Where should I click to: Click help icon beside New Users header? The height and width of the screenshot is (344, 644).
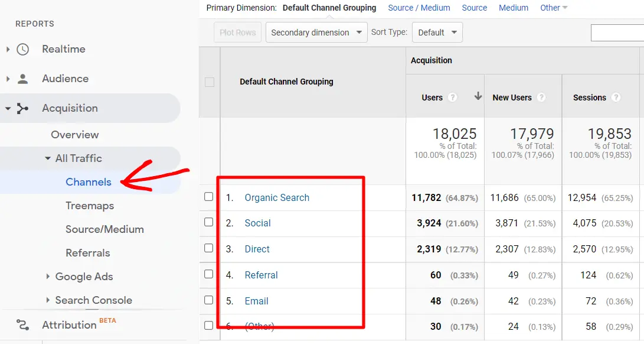[541, 98]
